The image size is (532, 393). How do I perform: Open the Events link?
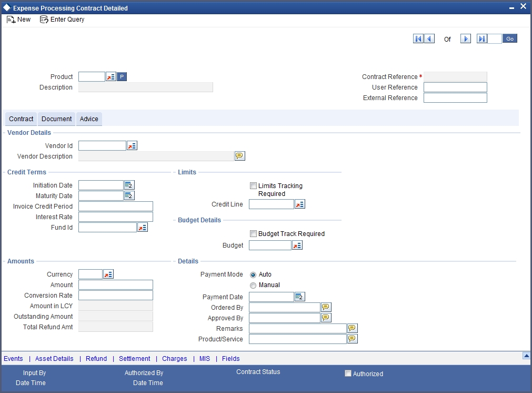(13, 359)
